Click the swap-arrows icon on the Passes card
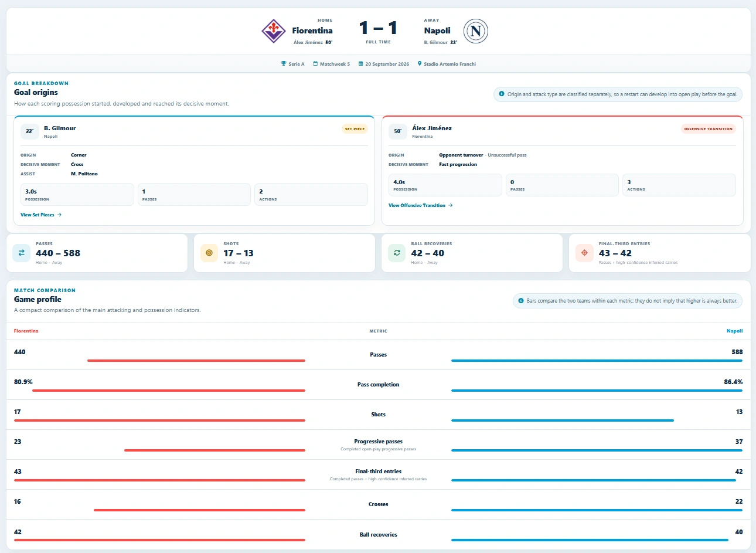This screenshot has width=756, height=553. coord(22,253)
